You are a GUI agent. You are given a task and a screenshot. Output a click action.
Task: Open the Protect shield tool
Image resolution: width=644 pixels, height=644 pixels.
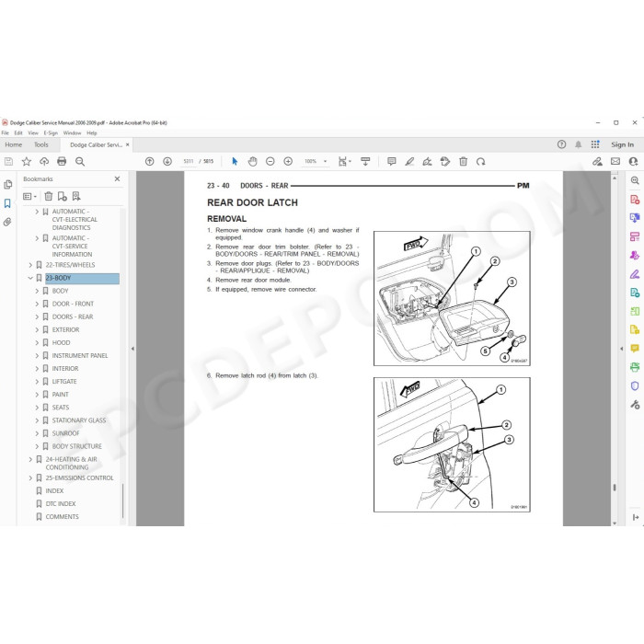[x=635, y=386]
